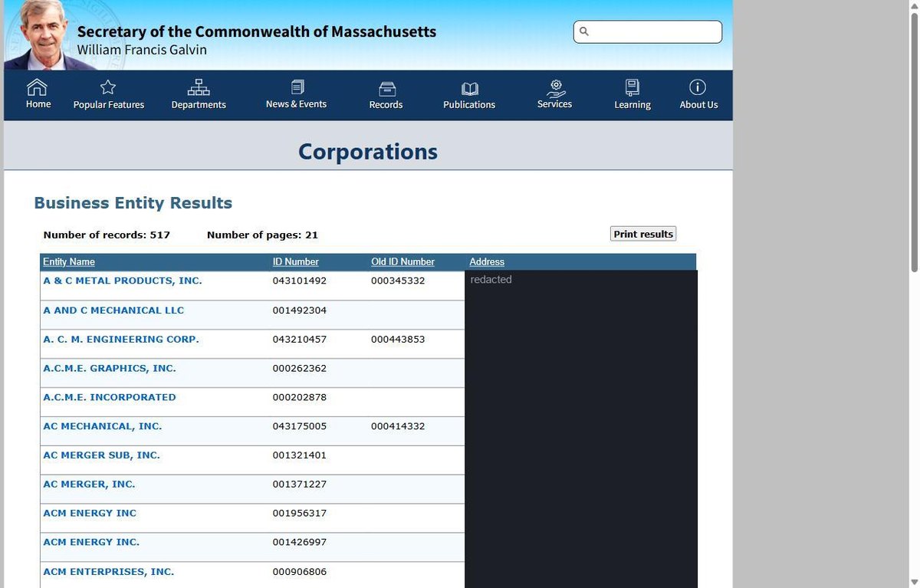
Task: Open A. C. M. ENGINEERING CORP. entity
Action: pos(121,339)
